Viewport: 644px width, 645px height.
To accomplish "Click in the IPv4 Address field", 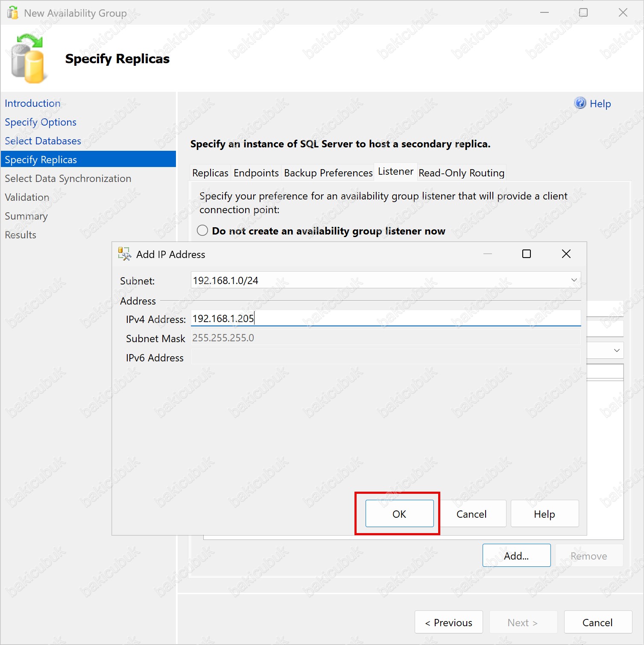I will 384,319.
